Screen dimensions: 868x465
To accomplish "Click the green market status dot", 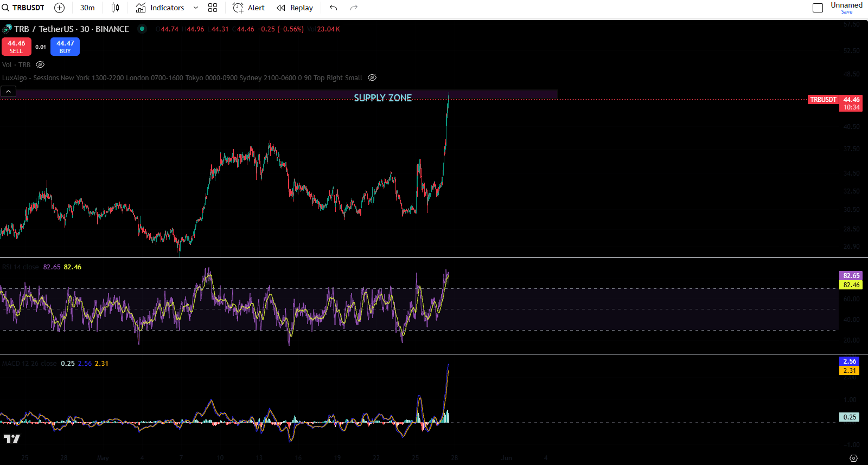I will click(142, 29).
